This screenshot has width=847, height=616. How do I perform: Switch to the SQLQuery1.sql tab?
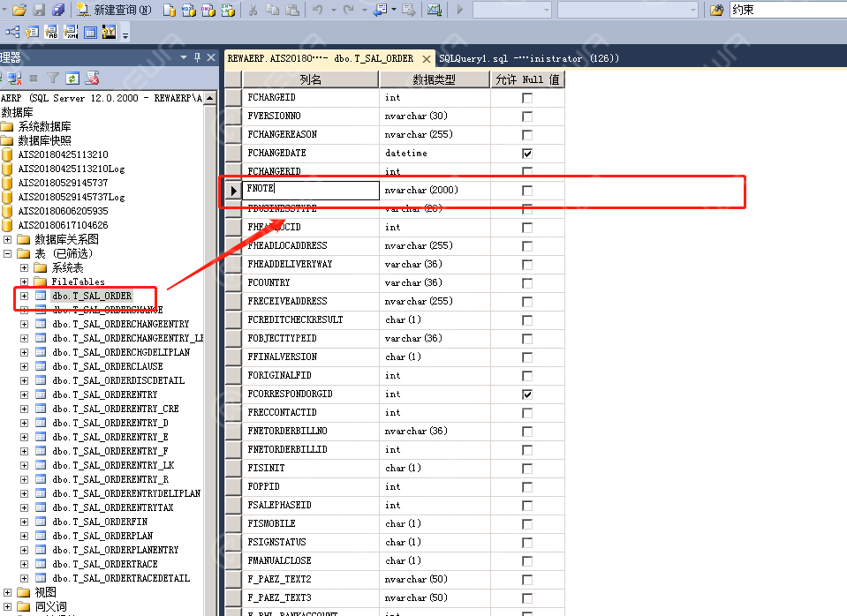(528, 58)
